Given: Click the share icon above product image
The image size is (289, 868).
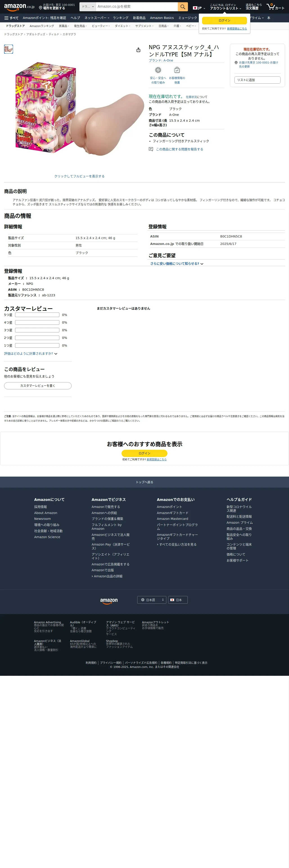Looking at the screenshot, I should [x=138, y=50].
